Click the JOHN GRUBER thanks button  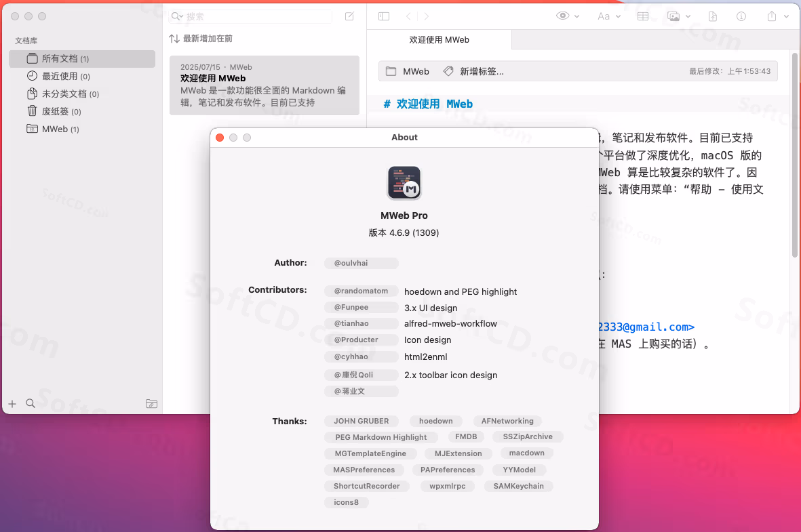point(362,422)
